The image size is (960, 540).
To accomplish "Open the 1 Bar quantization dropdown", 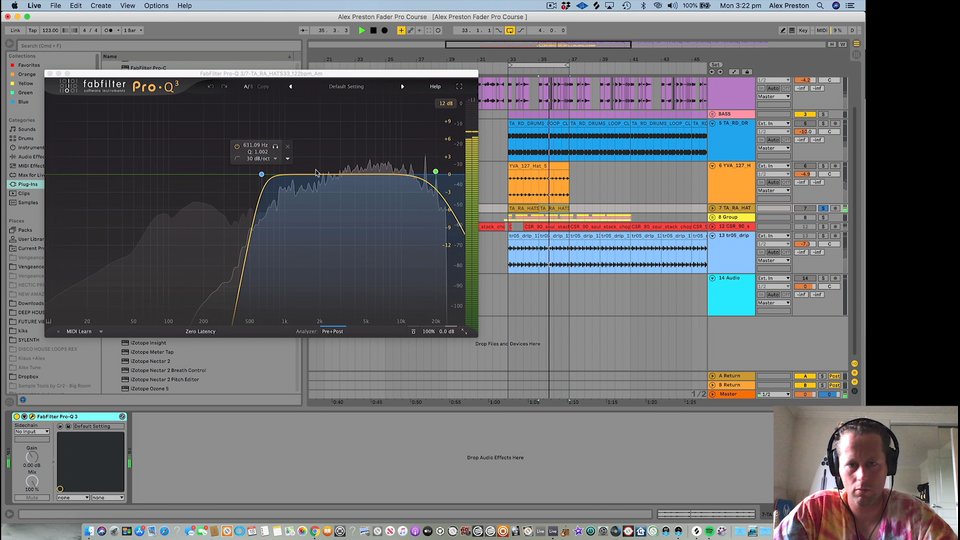I will [132, 30].
